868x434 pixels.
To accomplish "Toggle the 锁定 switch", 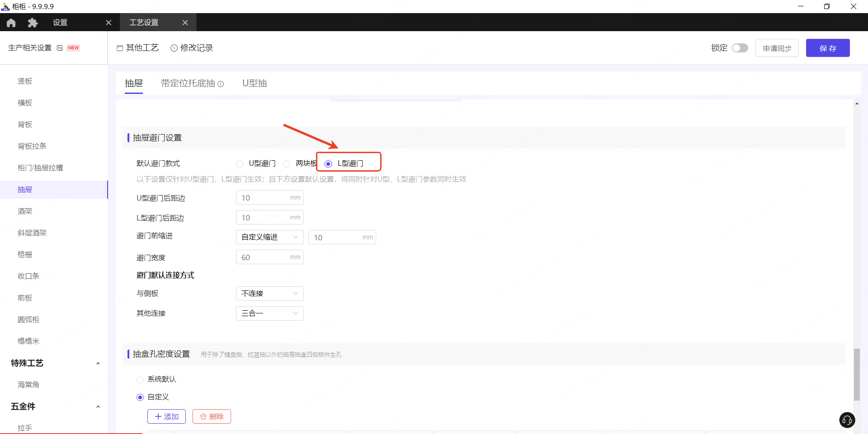I will pos(740,48).
